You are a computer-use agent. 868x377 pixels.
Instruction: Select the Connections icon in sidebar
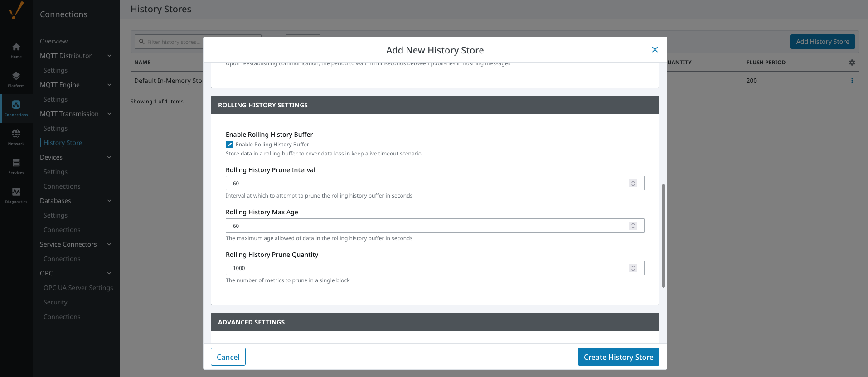pos(16,108)
